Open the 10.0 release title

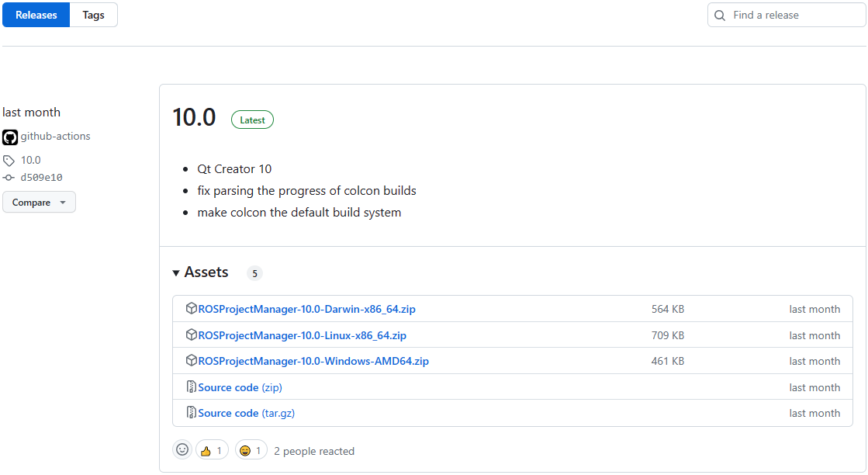[x=194, y=117]
